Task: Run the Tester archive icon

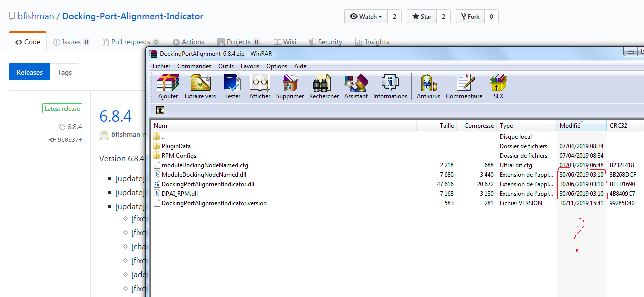Action: 232,86
